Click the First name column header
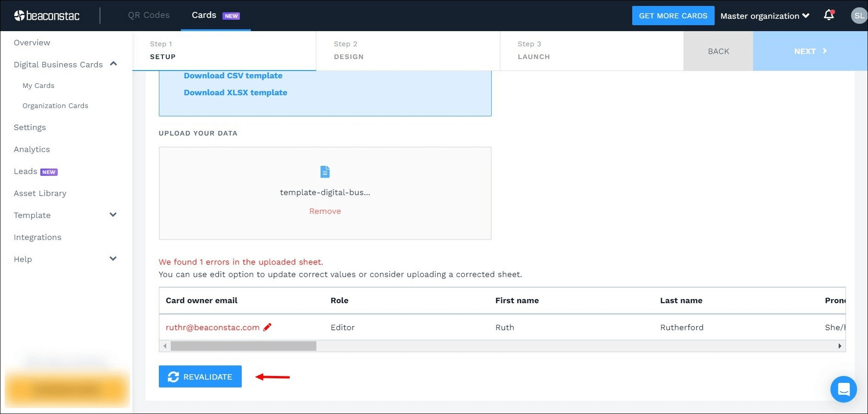 tap(517, 300)
